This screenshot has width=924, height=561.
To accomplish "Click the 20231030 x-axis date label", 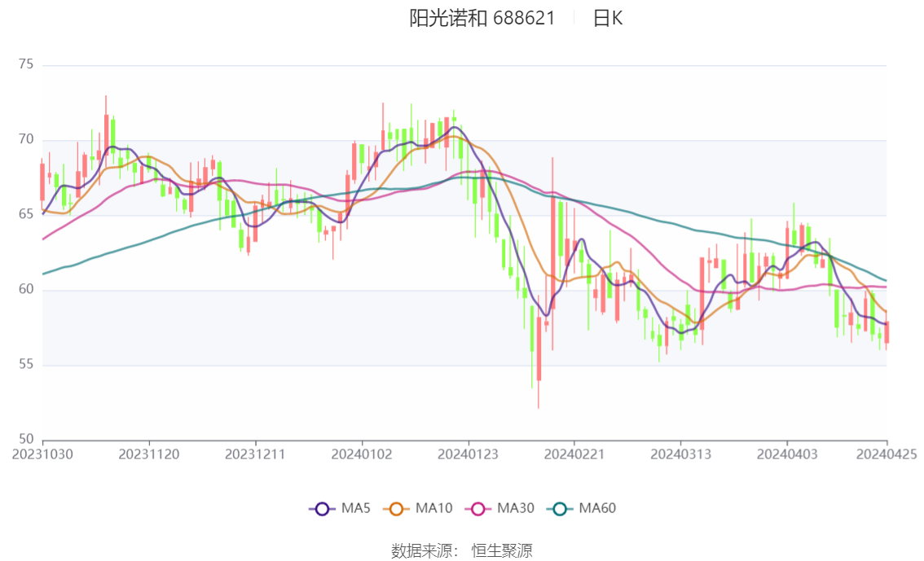I will point(42,454).
